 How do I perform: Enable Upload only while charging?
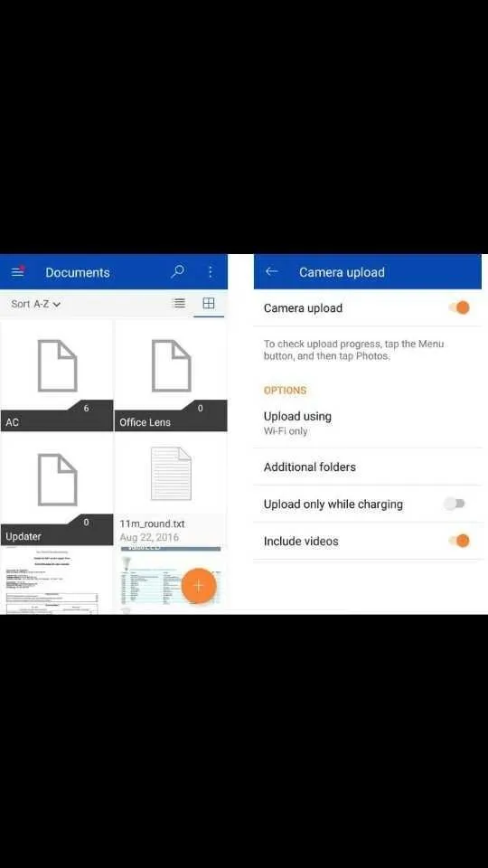pyautogui.click(x=455, y=504)
